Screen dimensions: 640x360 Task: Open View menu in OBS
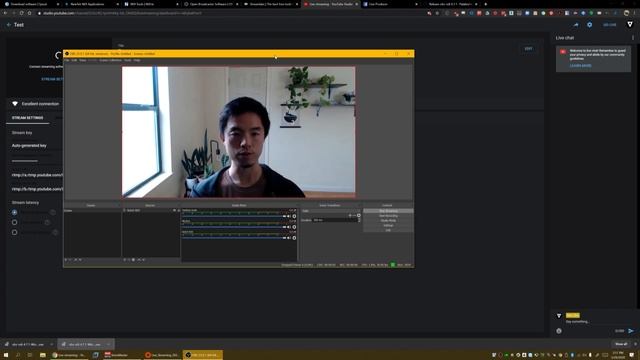tap(82, 60)
